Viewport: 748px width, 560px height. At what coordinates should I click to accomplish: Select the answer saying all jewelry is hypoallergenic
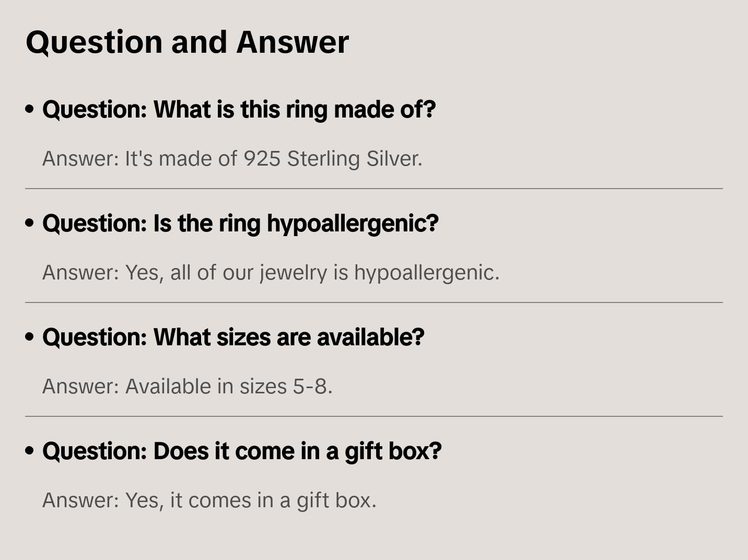coord(271,272)
